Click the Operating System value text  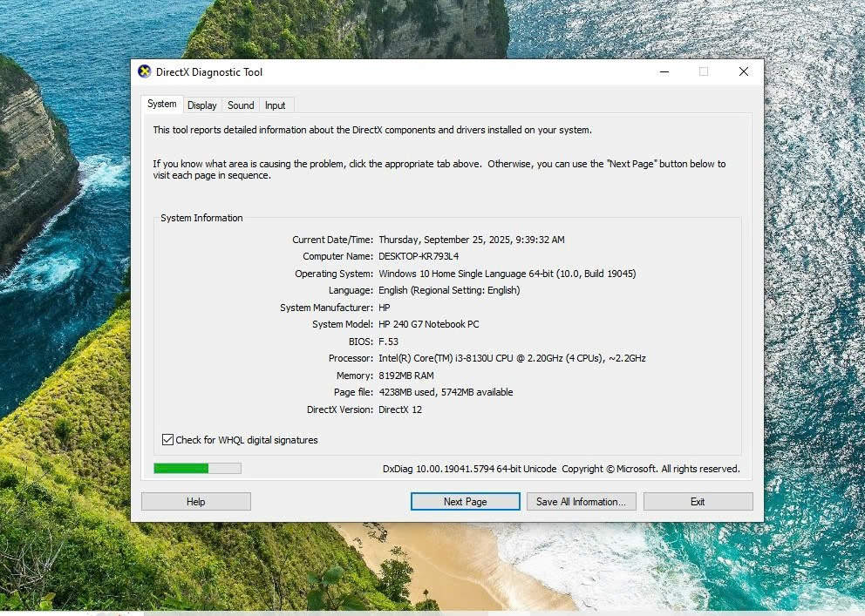tap(507, 274)
